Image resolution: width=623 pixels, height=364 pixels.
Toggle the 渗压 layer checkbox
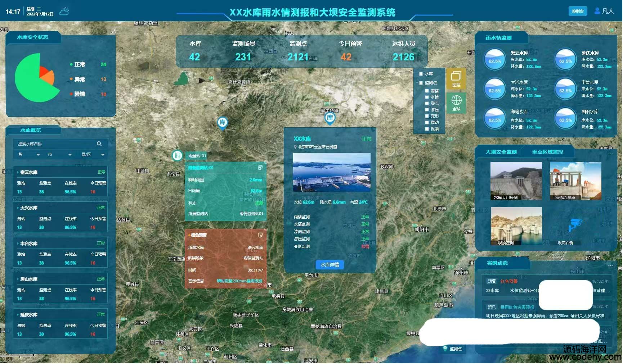coord(427,110)
